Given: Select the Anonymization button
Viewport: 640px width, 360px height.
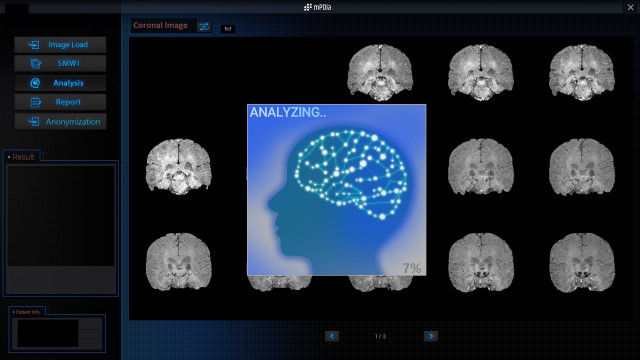Looking at the screenshot, I should [60, 122].
